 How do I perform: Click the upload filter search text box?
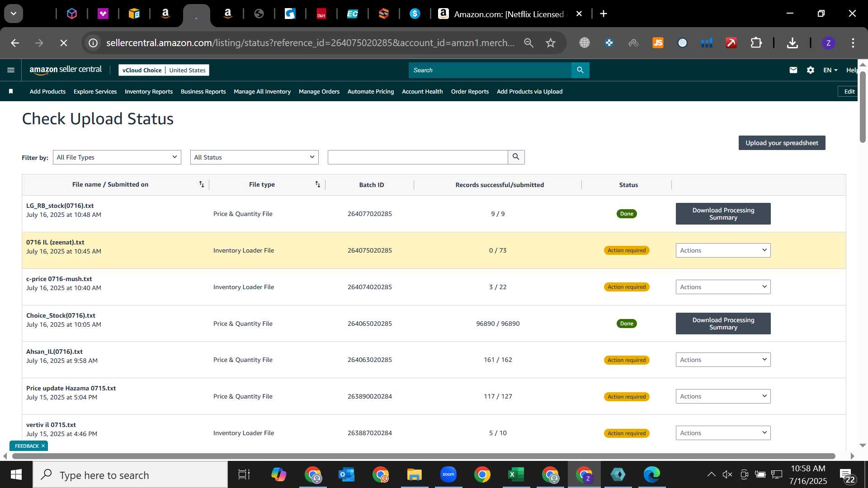tap(418, 157)
